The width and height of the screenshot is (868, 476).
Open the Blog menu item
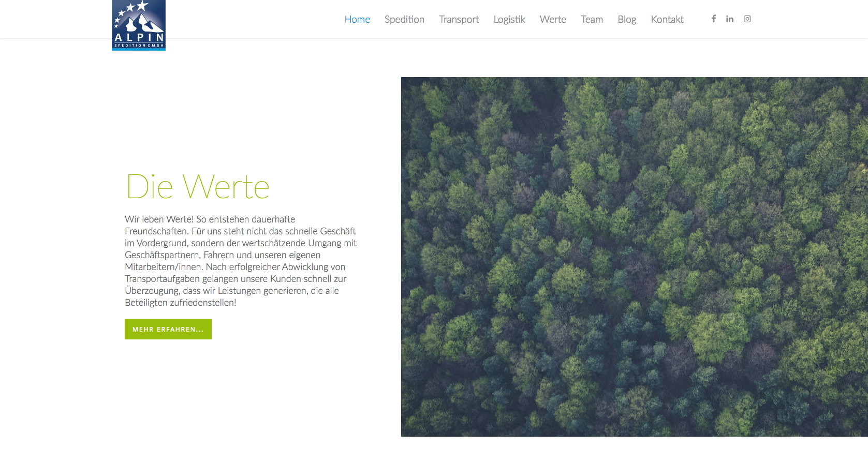pos(627,19)
